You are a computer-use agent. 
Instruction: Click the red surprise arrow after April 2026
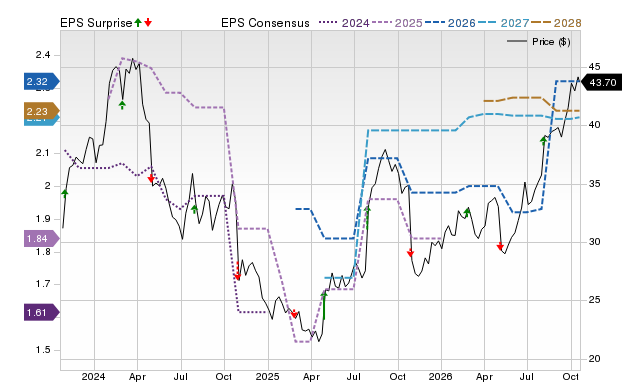click(500, 246)
